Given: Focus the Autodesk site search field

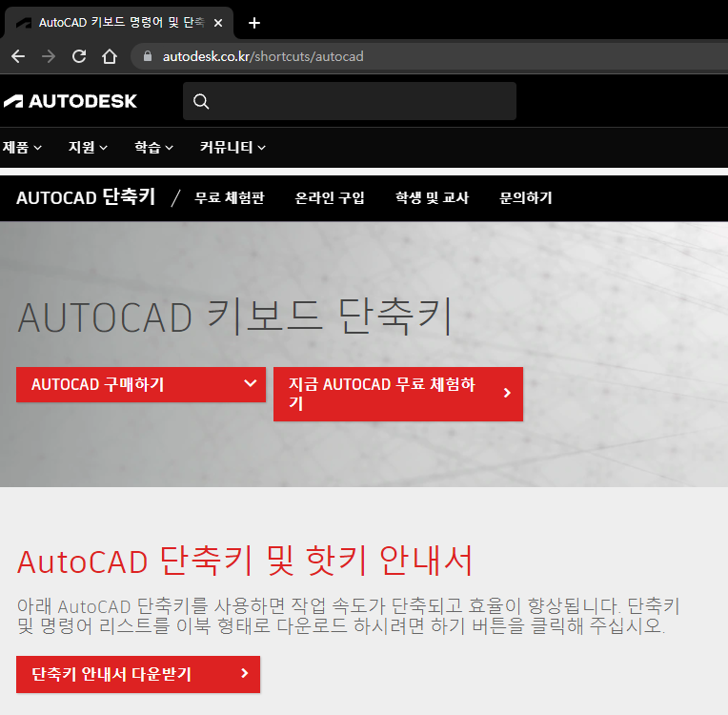Looking at the screenshot, I should point(349,101).
